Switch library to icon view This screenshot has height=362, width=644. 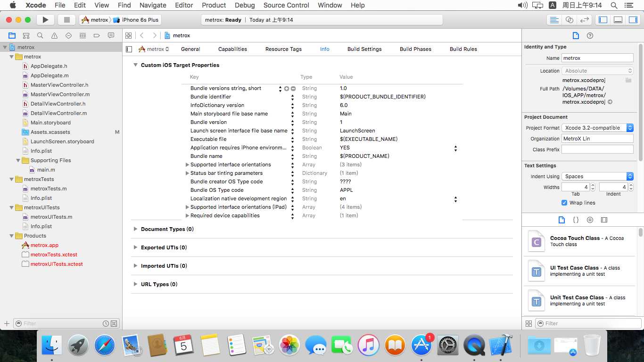528,323
